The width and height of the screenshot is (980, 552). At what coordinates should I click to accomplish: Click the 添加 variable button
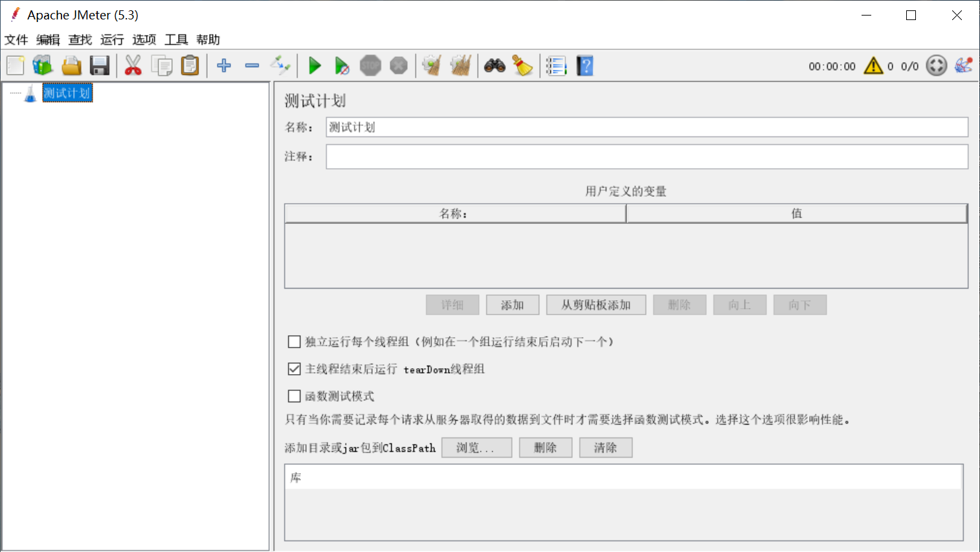(x=513, y=305)
